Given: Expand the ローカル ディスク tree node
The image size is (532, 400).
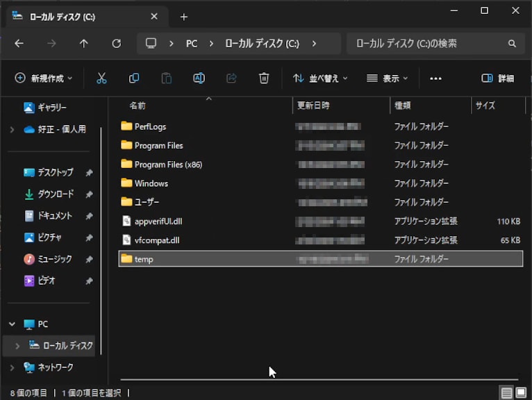Looking at the screenshot, I should tap(17, 346).
